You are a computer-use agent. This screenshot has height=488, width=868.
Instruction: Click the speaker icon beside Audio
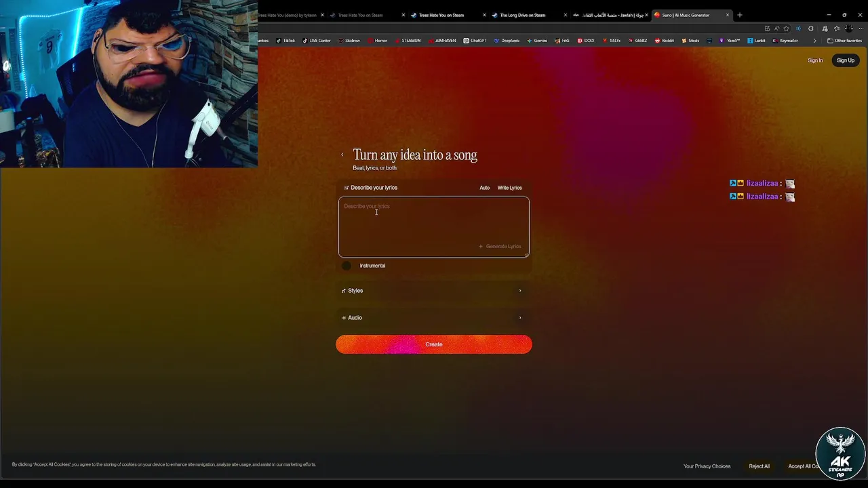tap(344, 318)
